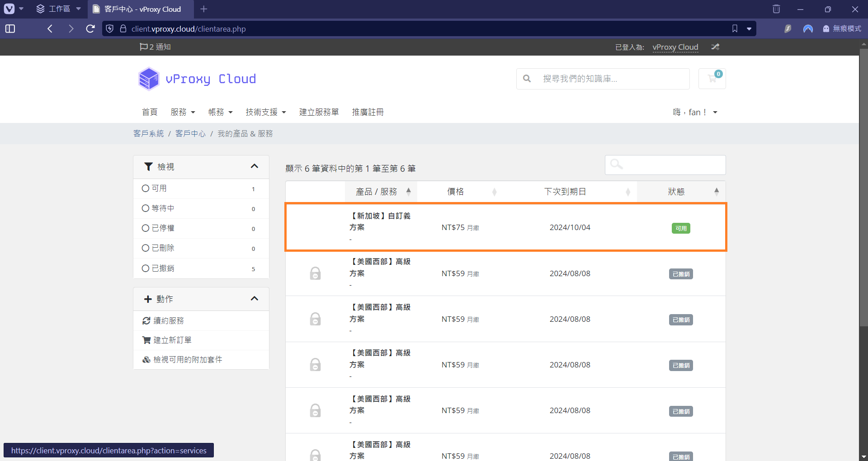The image size is (868, 461).
Task: Collapse the 動作 actions panel
Action: tap(254, 299)
